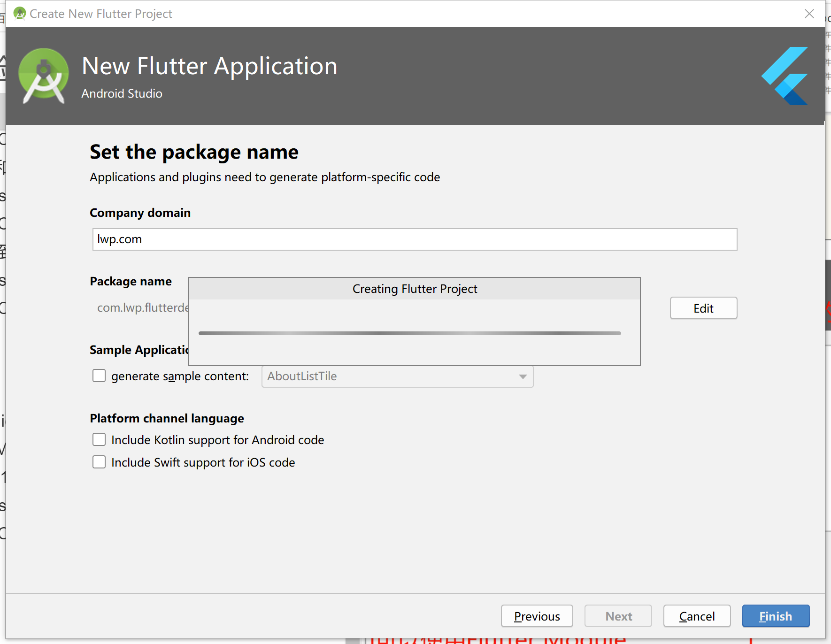Go back with the Previous button
The image size is (831, 644).
coord(537,616)
